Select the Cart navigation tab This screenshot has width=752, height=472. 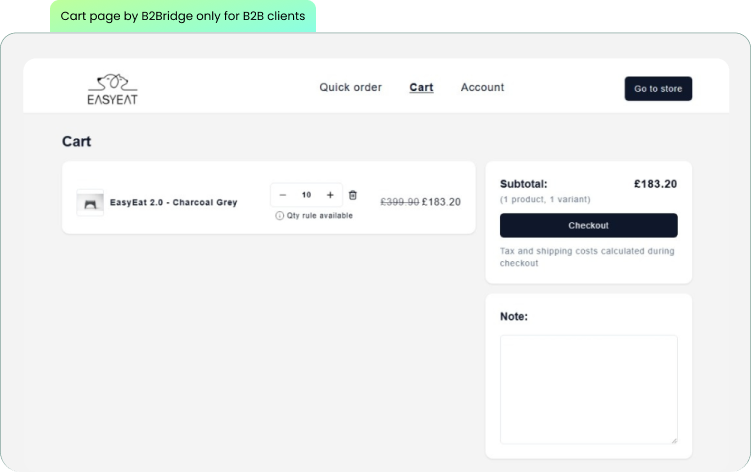421,87
